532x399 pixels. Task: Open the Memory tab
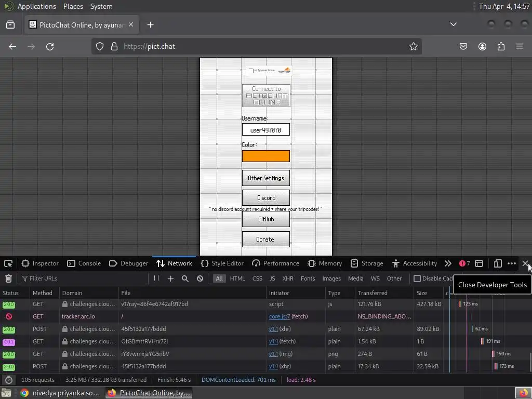coord(325,263)
